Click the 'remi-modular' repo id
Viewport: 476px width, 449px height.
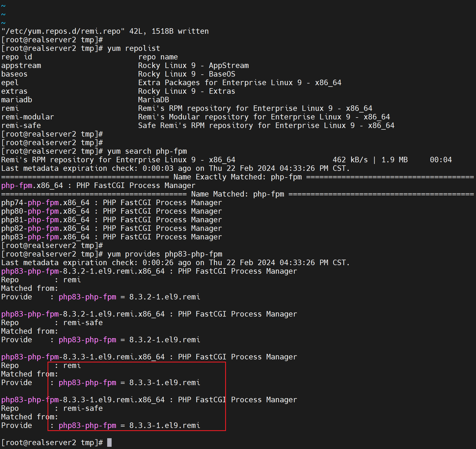coord(28,117)
